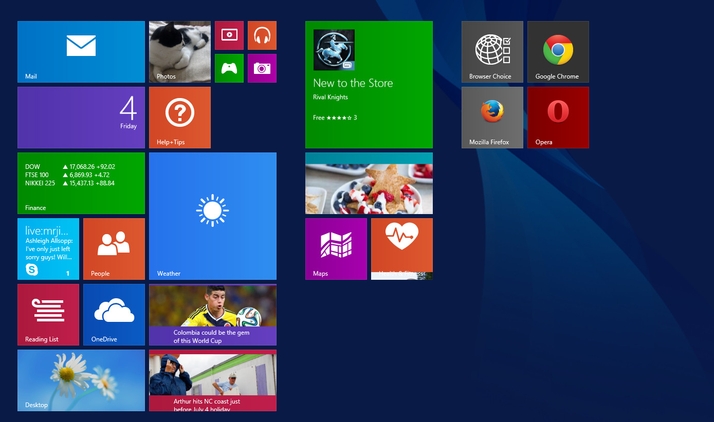Open the Browser Choice tile

click(x=492, y=52)
